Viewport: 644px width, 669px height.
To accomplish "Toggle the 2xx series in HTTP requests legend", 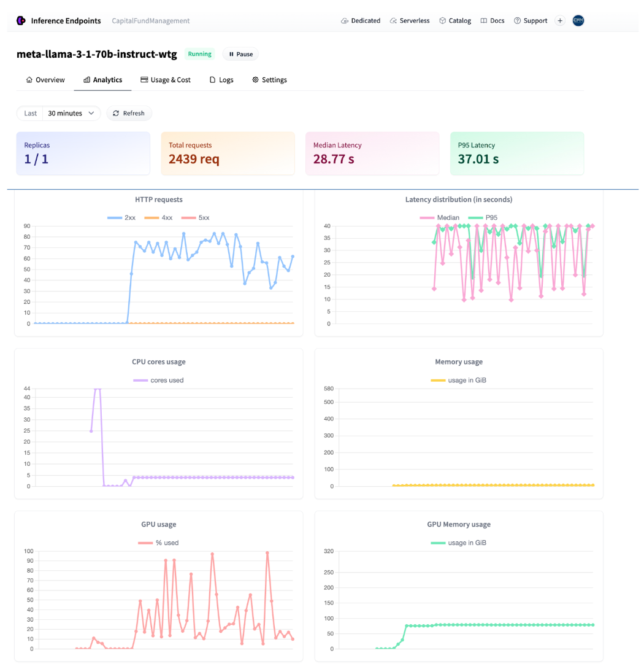I will tap(121, 218).
